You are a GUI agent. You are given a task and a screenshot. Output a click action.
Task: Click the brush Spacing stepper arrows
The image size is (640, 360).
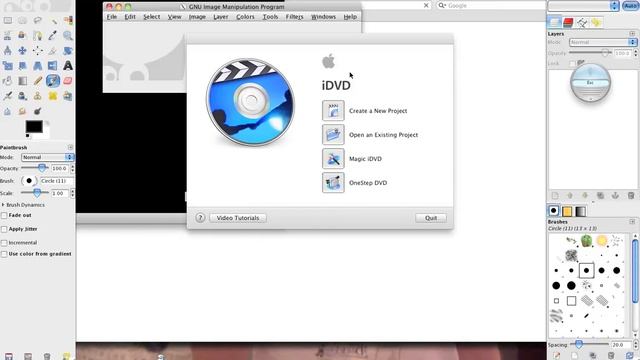636,345
